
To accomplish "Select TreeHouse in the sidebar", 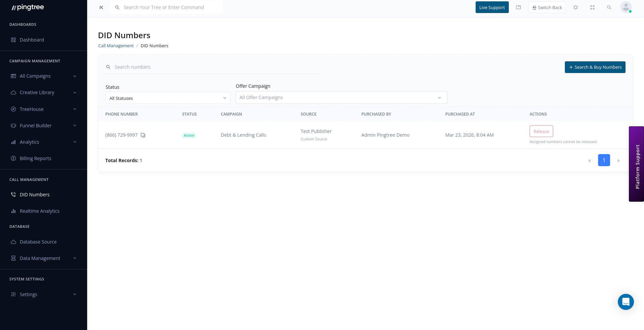I will pyautogui.click(x=32, y=109).
